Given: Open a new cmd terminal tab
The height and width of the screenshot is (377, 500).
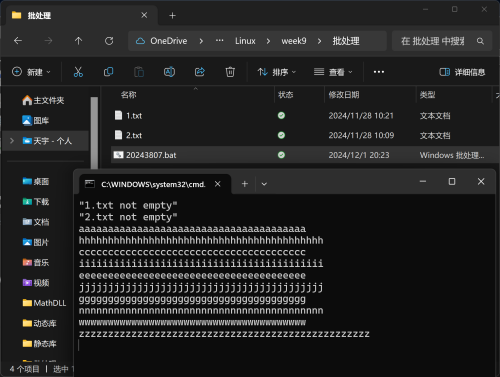Looking at the screenshot, I should [245, 184].
